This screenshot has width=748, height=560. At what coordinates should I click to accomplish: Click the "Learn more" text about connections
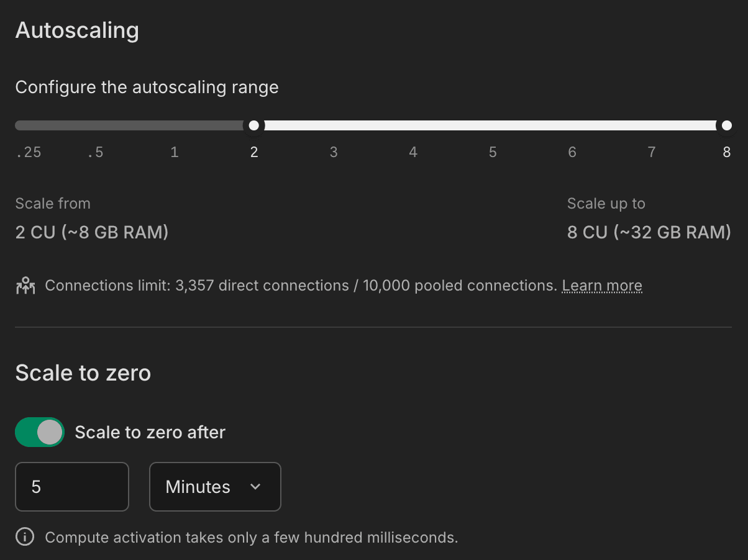click(x=601, y=285)
